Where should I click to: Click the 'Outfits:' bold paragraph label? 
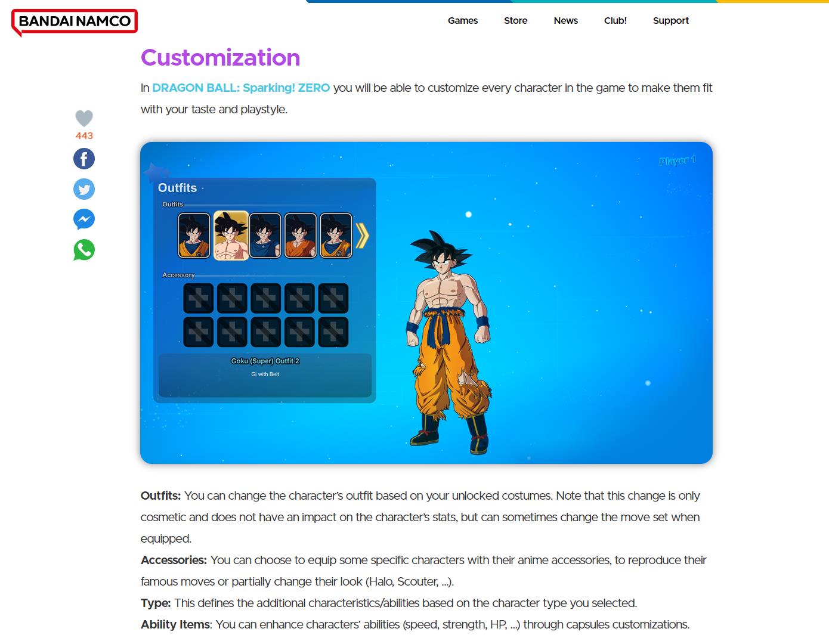pos(160,496)
